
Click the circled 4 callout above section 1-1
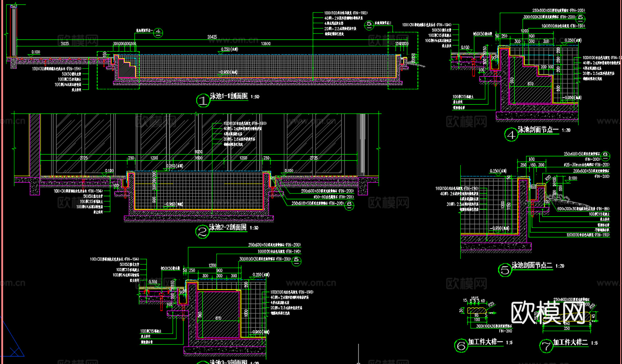pos(158,32)
